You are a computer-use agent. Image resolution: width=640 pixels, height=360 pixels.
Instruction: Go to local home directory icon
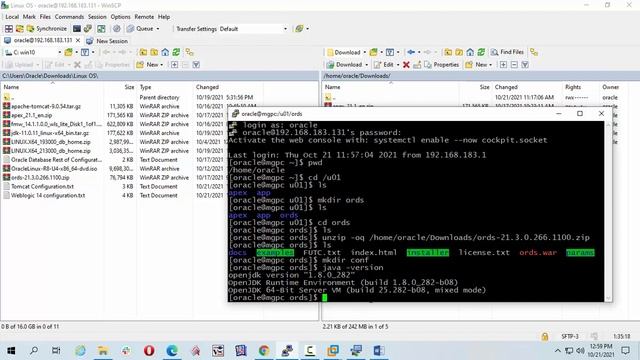tap(165, 52)
